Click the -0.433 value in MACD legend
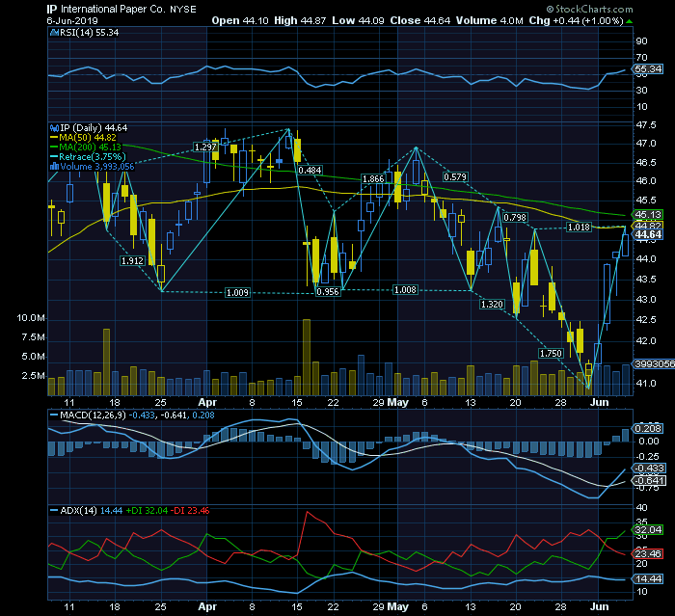Viewport: 675px width, 616px height. (x=143, y=415)
